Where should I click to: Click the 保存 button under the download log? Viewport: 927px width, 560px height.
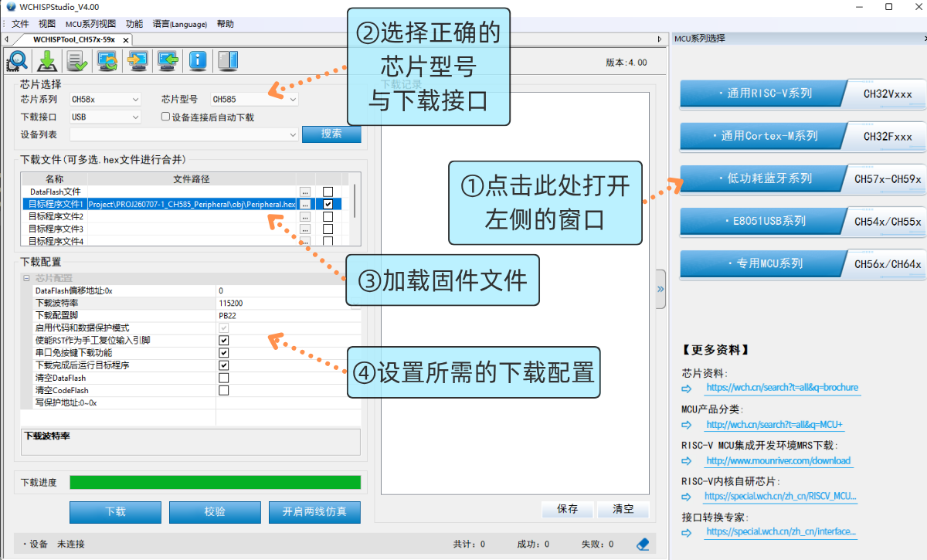[x=568, y=509]
